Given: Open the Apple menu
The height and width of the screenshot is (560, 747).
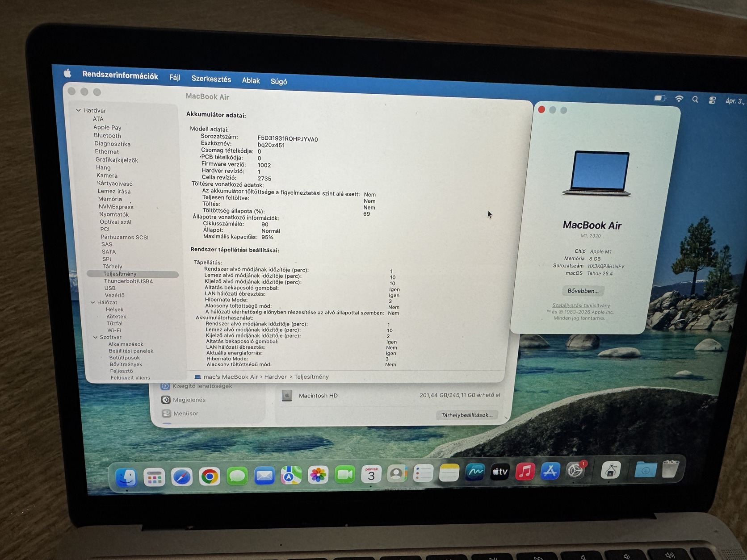Looking at the screenshot, I should pyautogui.click(x=67, y=73).
